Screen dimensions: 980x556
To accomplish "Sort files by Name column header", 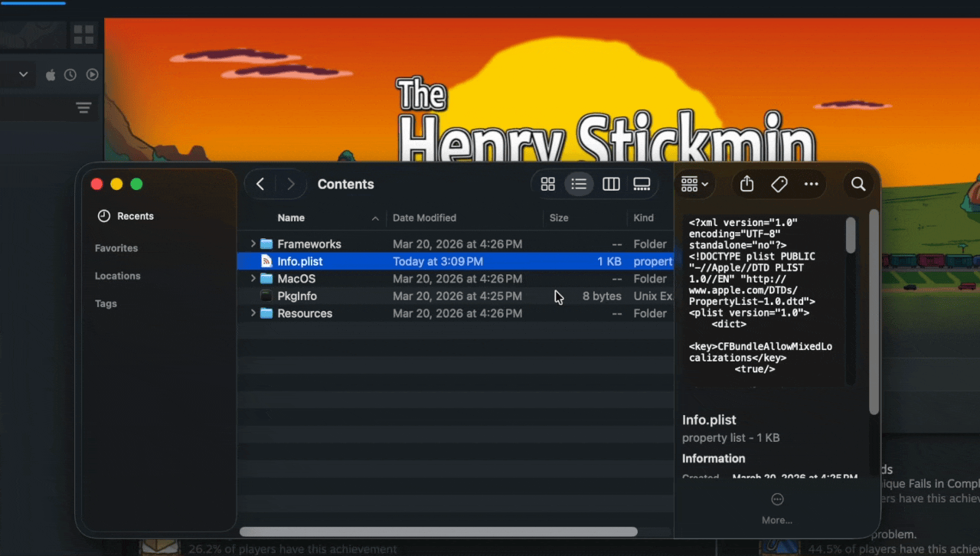I will click(x=291, y=217).
